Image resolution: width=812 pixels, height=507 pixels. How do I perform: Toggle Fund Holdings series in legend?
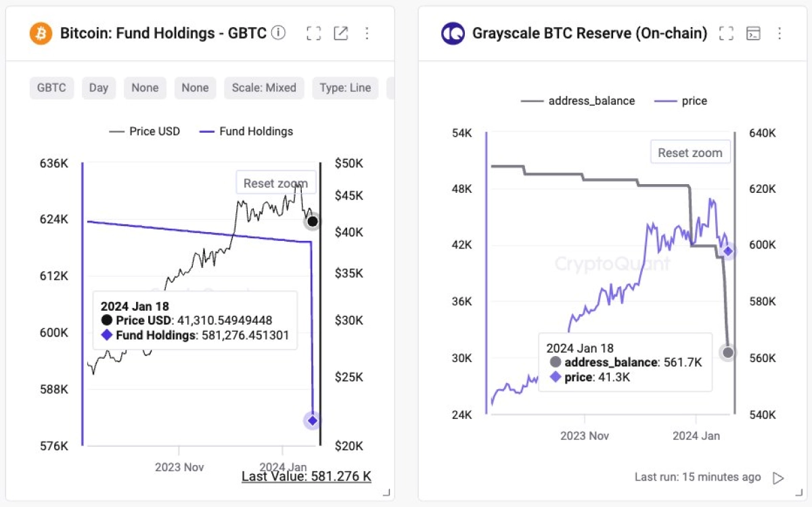pos(246,131)
